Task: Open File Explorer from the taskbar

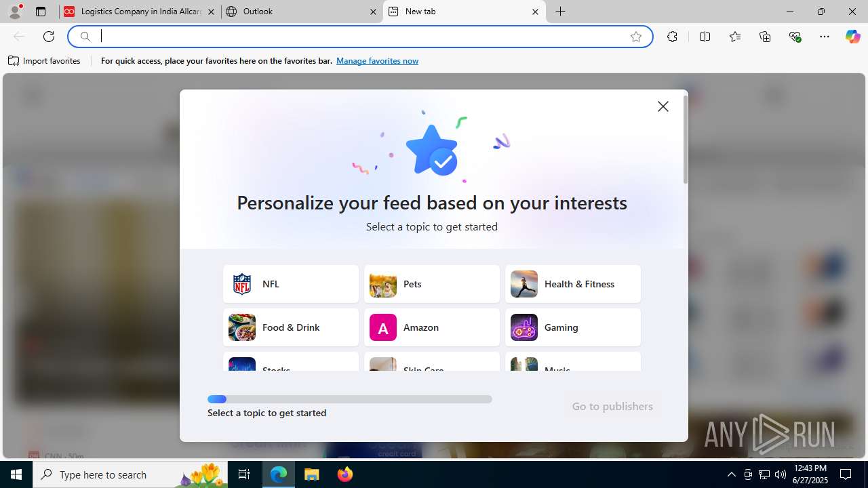Action: [312, 474]
